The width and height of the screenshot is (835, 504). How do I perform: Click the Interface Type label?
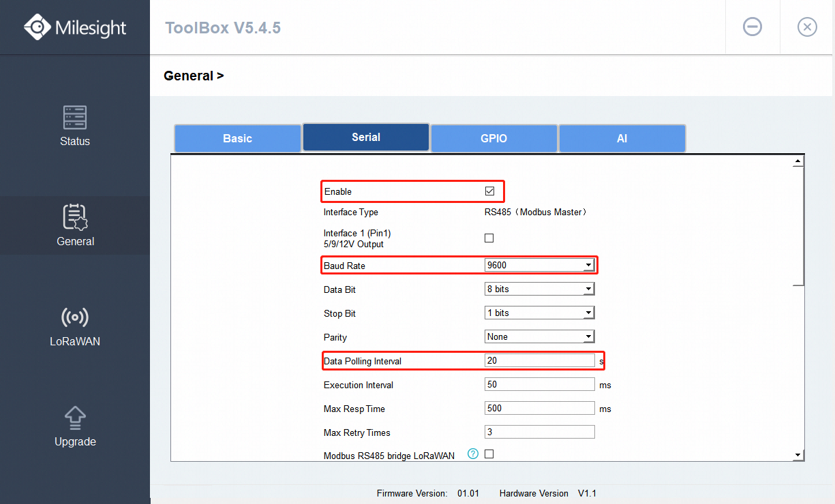(x=351, y=212)
